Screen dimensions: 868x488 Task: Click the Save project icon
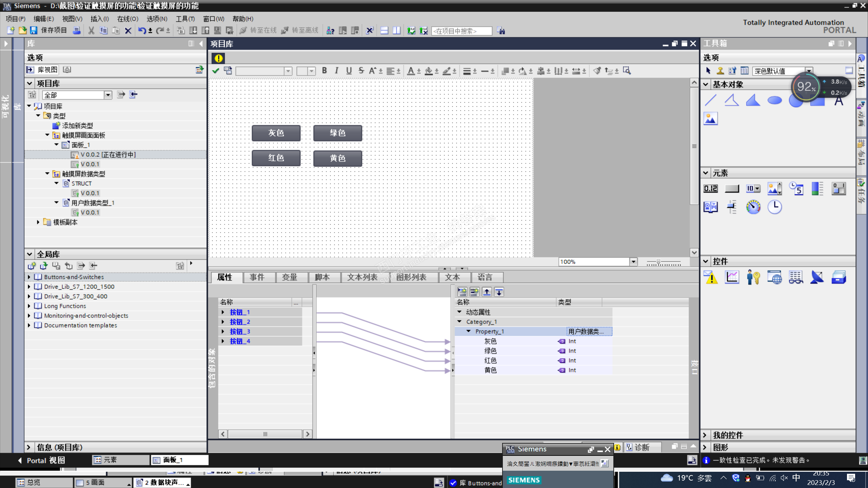pyautogui.click(x=34, y=30)
